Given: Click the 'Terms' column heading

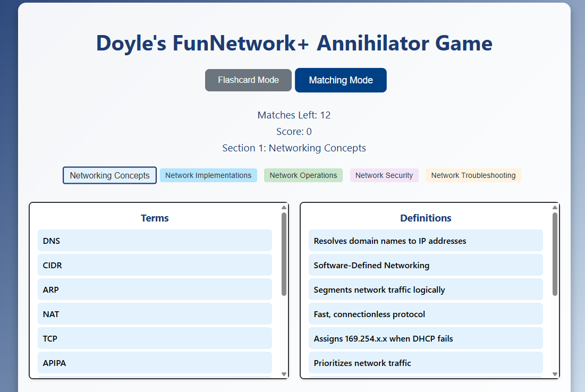Looking at the screenshot, I should [155, 218].
